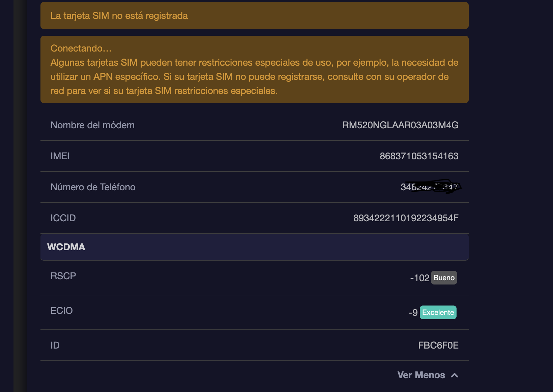Click the Bueno signal badge
The image size is (553, 392).
coord(444,278)
